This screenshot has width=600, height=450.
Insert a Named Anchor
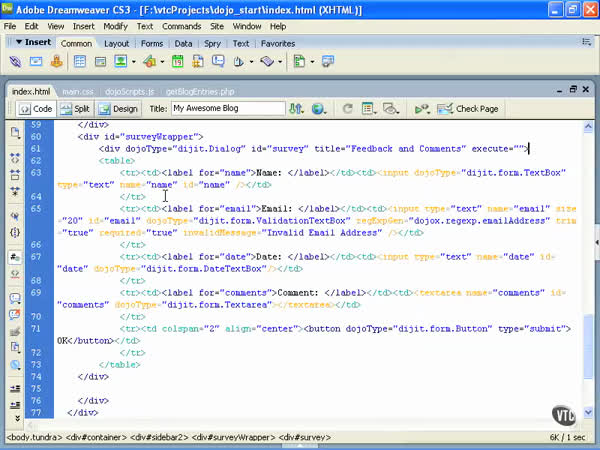tap(56, 62)
